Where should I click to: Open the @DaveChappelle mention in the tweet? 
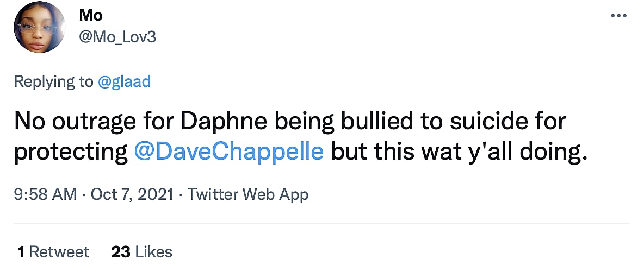point(228,152)
